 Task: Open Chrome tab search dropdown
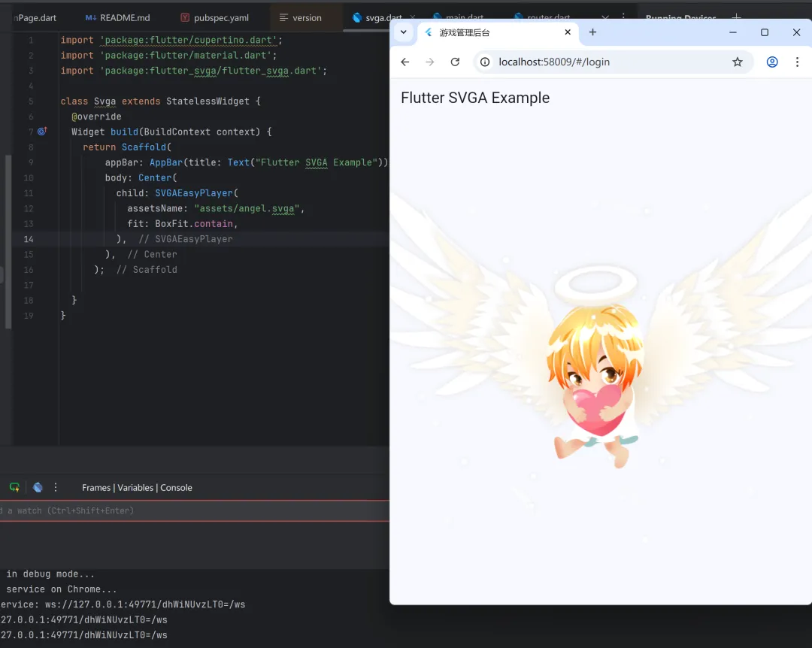click(x=404, y=32)
